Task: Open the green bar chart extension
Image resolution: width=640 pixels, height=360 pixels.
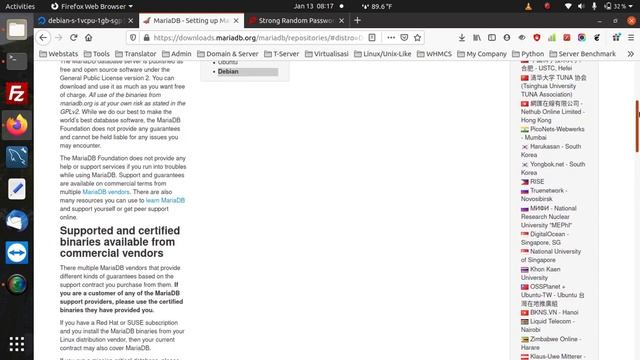Action: coord(552,38)
